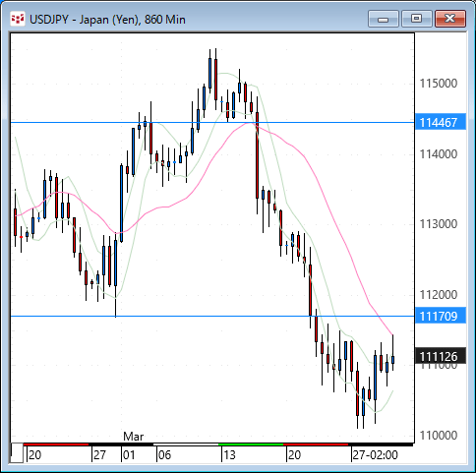476x473 pixels.
Task: Click the current price label 111126
Action: (x=441, y=356)
